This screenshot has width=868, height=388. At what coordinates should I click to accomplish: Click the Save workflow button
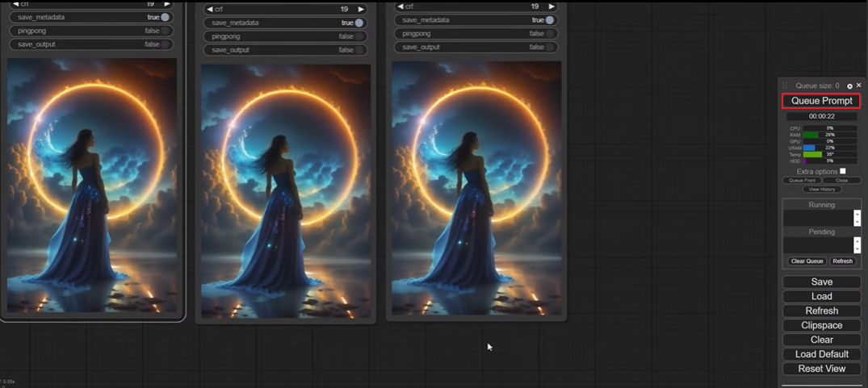pyautogui.click(x=821, y=282)
